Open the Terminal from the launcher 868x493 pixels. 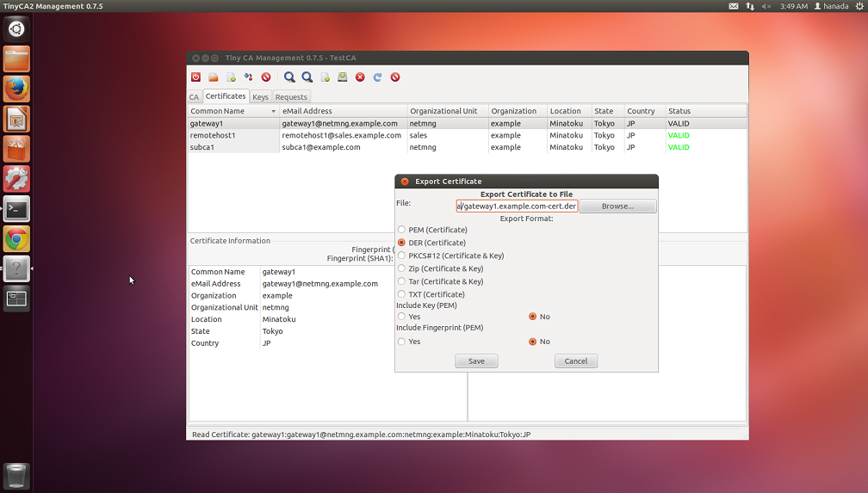[x=16, y=209]
